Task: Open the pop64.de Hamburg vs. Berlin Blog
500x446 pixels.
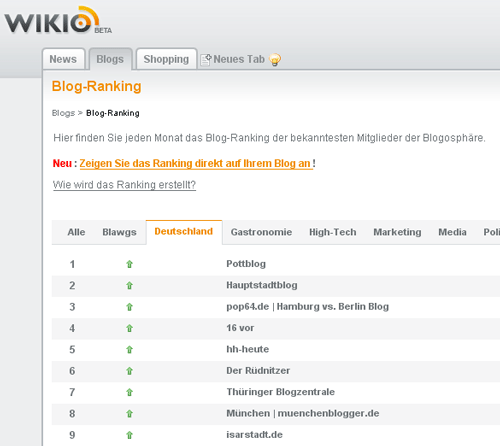Action: tap(307, 306)
